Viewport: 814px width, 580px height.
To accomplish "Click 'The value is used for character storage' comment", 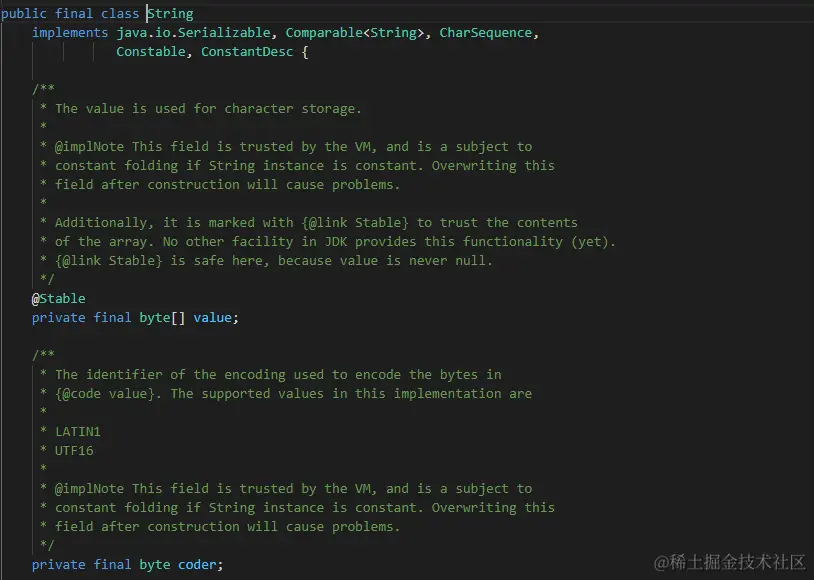I will click(x=208, y=109).
